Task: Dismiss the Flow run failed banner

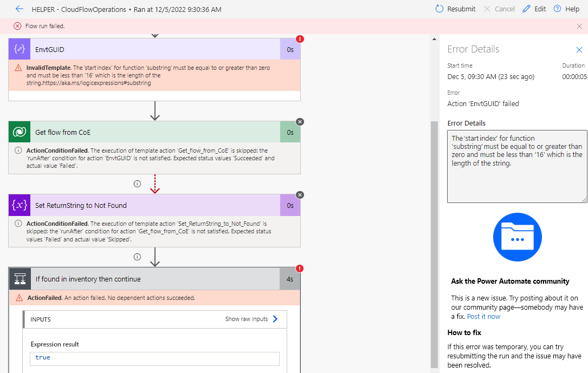Action: pos(579,26)
